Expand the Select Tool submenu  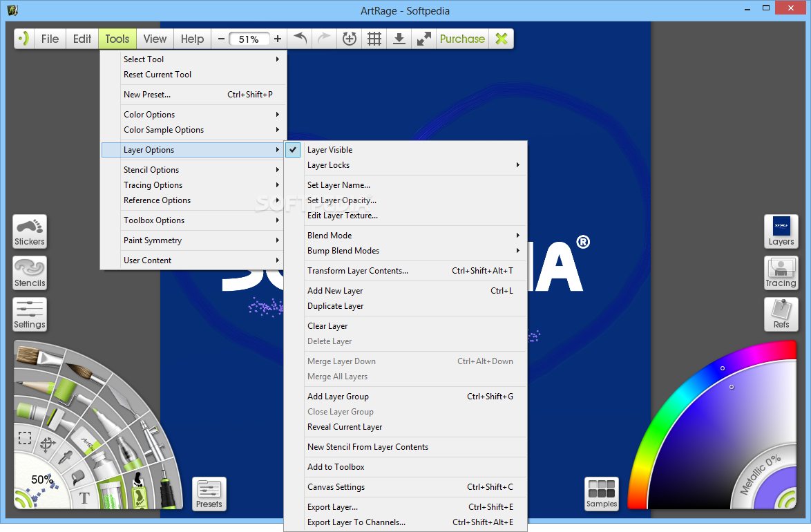[193, 59]
